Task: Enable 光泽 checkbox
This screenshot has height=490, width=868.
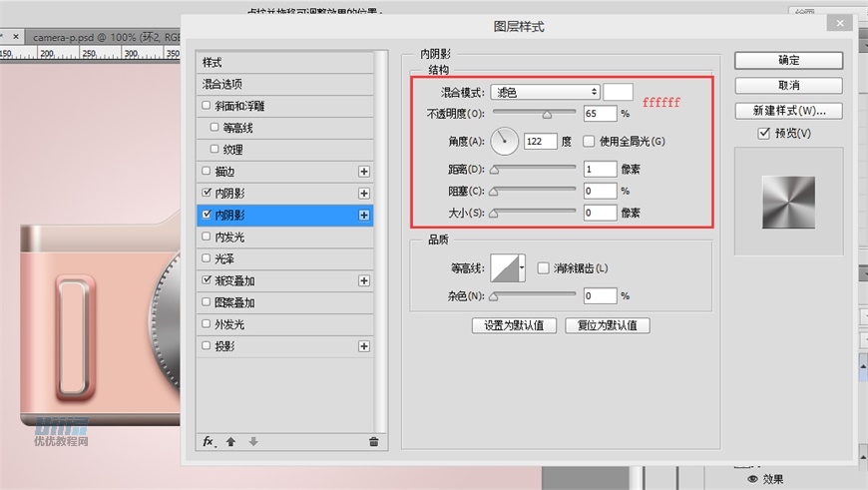Action: 207,258
